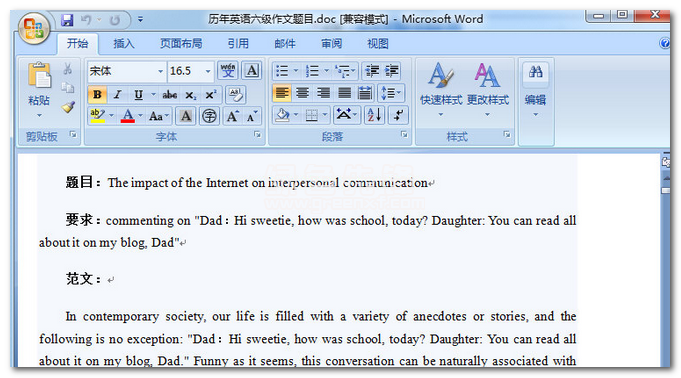Sort the selected text A to Z
Viewport: 681px width, 378px height.
coord(374,115)
